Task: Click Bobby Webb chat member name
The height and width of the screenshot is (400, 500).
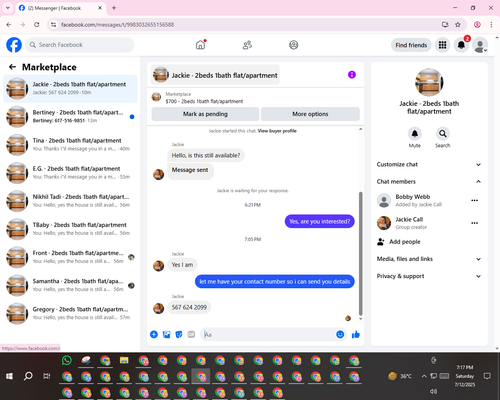Action: click(413, 197)
